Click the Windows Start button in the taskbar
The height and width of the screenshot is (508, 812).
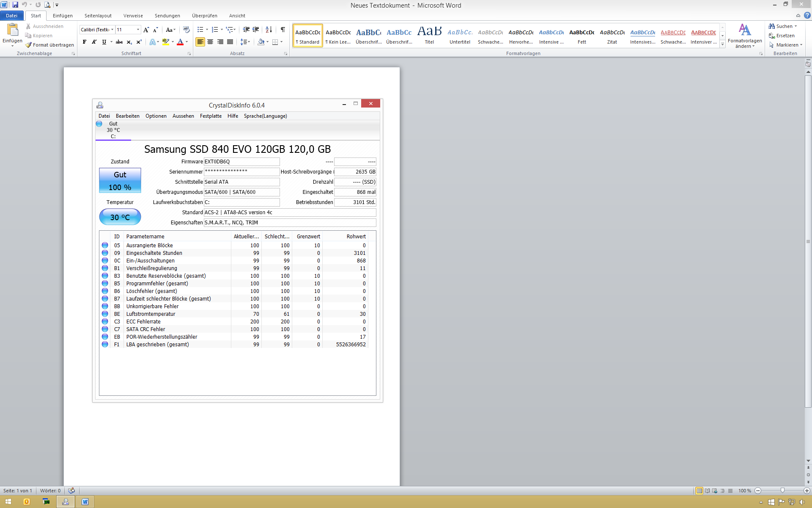point(8,502)
